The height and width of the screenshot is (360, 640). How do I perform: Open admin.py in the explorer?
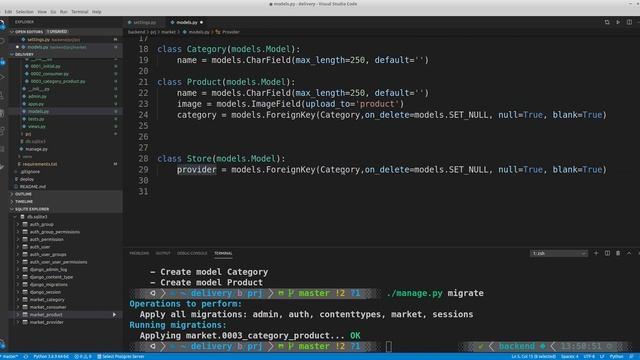click(x=37, y=96)
